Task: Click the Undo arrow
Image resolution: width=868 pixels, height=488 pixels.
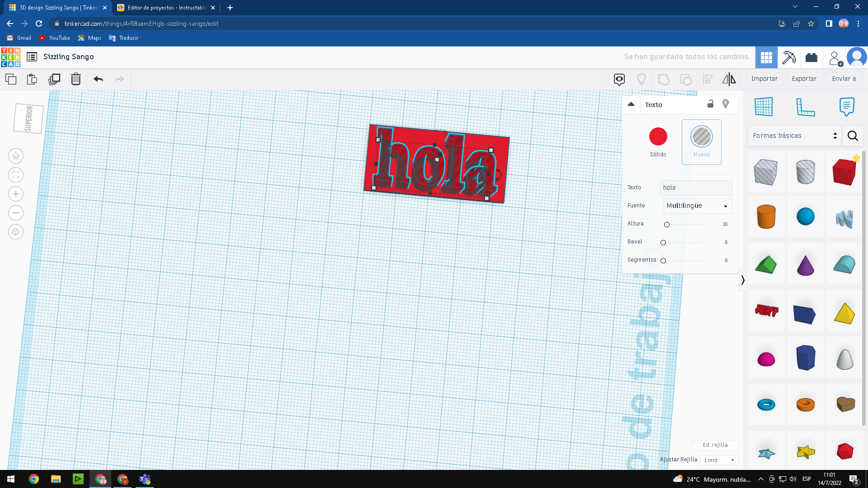Action: 98,79
